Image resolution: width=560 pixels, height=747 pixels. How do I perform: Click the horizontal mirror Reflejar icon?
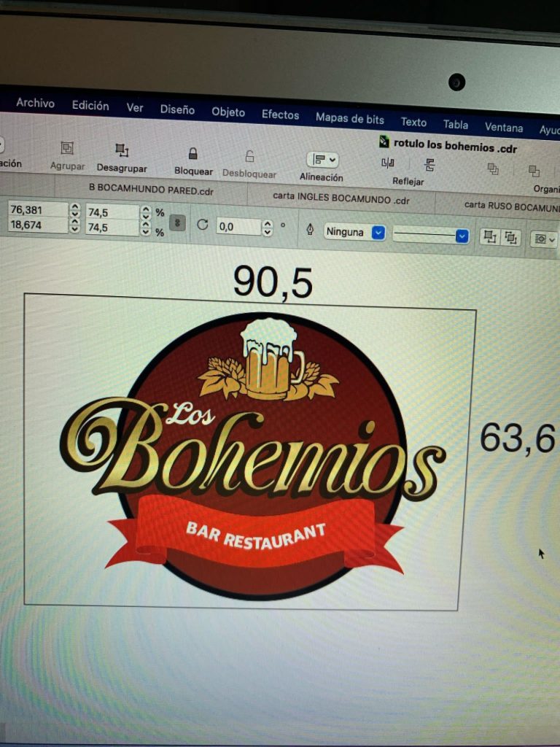click(x=388, y=163)
